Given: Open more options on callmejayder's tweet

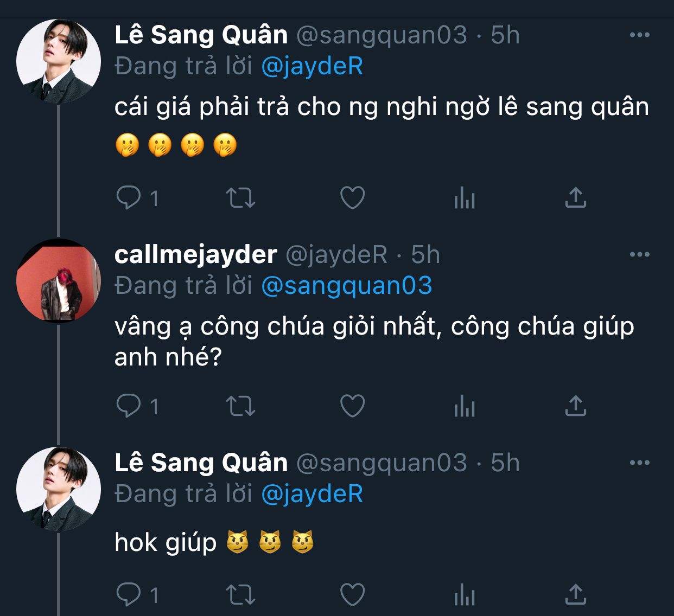Looking at the screenshot, I should tap(639, 254).
